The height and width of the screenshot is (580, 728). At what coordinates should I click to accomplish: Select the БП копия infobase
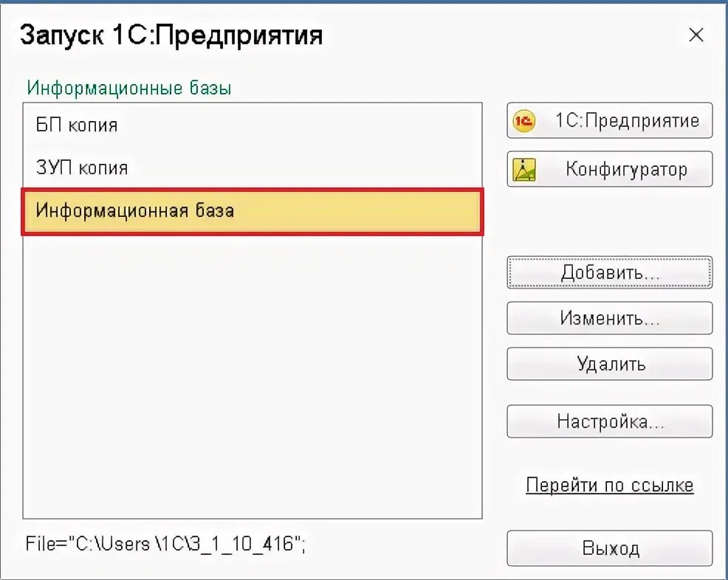tap(253, 125)
